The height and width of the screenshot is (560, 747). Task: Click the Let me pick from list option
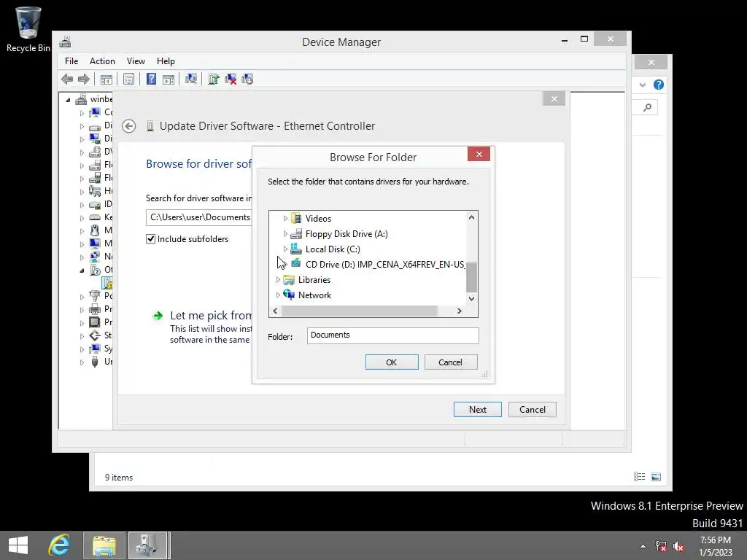[202, 327]
